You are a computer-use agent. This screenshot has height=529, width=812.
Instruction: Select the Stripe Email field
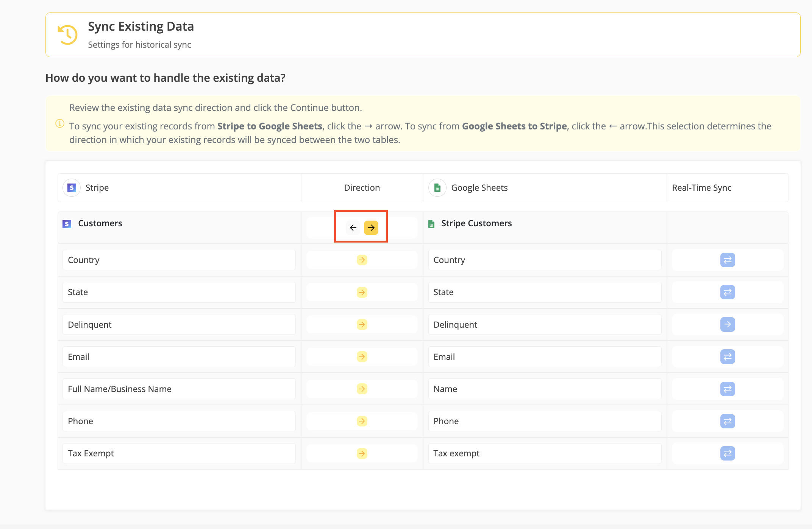[x=179, y=356]
